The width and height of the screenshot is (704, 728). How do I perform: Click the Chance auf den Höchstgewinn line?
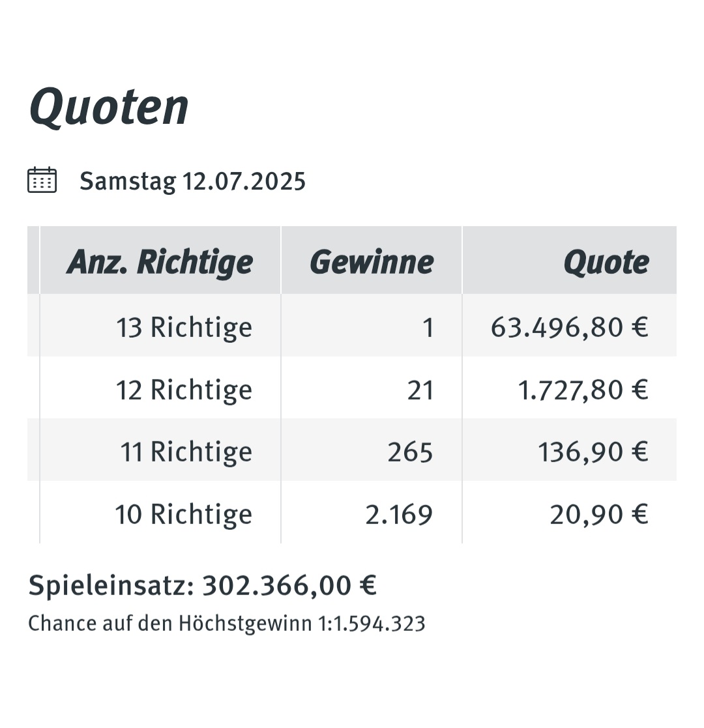click(x=227, y=624)
